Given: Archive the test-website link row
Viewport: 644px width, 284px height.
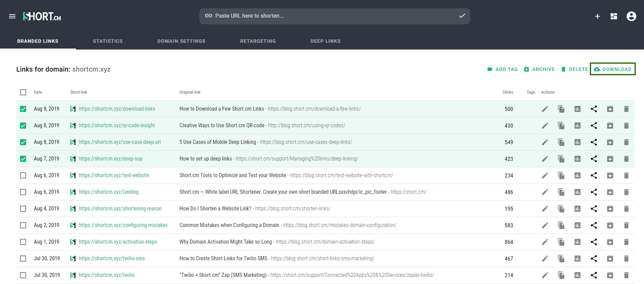Looking at the screenshot, I should (x=610, y=175).
